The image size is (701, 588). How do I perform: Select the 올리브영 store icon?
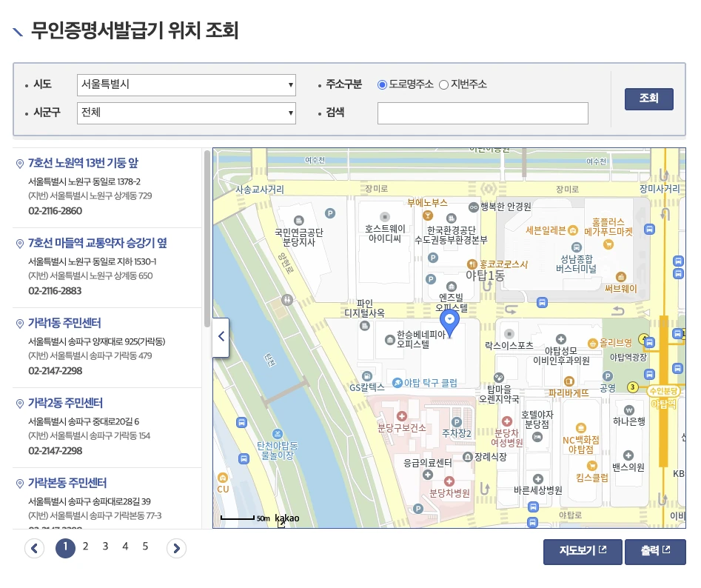click(592, 343)
